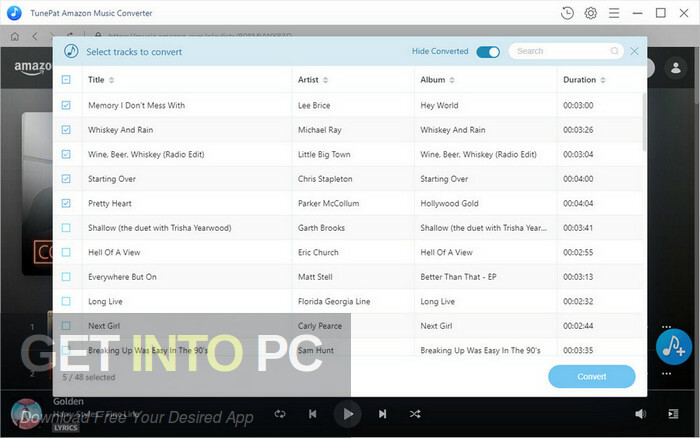
Task: Skip to the previous track
Action: [312, 414]
